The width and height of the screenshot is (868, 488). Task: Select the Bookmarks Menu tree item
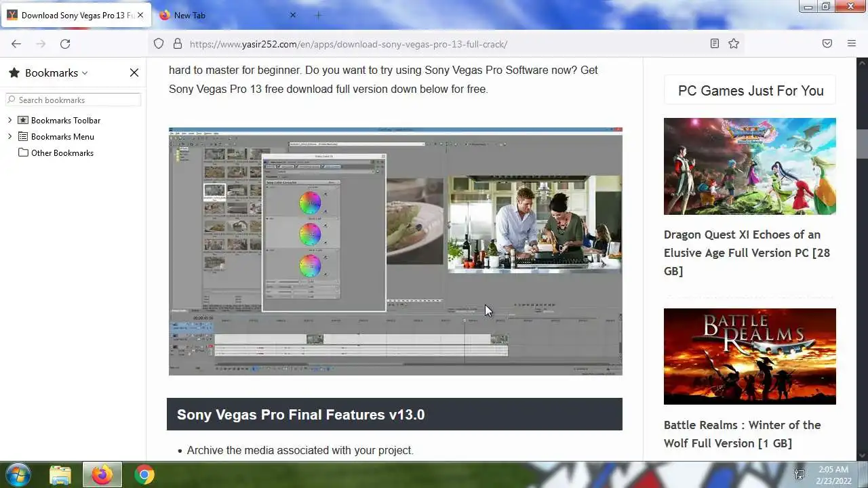click(62, 136)
